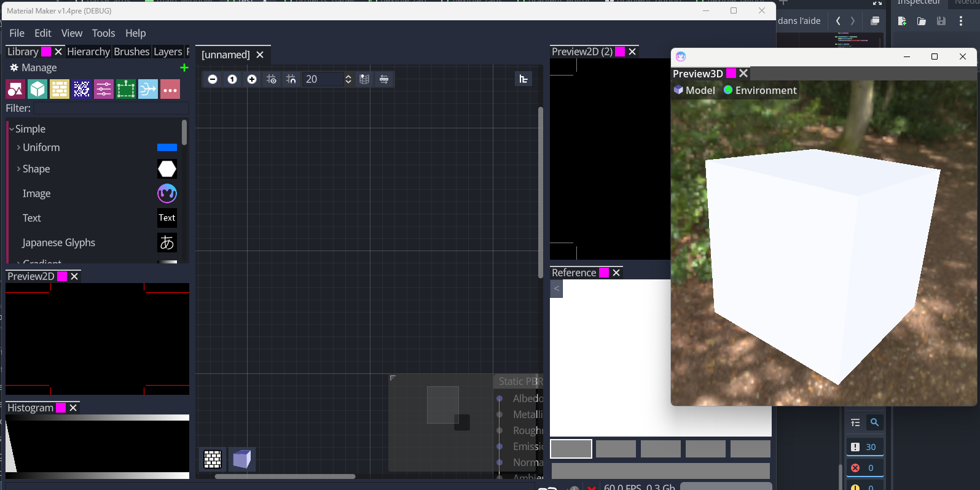
Task: Click the brick texture button at graph bottom
Action: click(x=213, y=459)
